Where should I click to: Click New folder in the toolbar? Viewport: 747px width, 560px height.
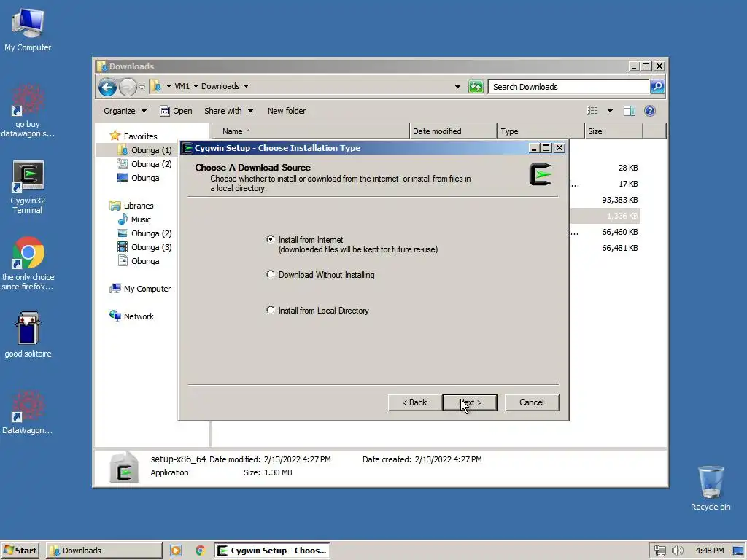coord(286,111)
